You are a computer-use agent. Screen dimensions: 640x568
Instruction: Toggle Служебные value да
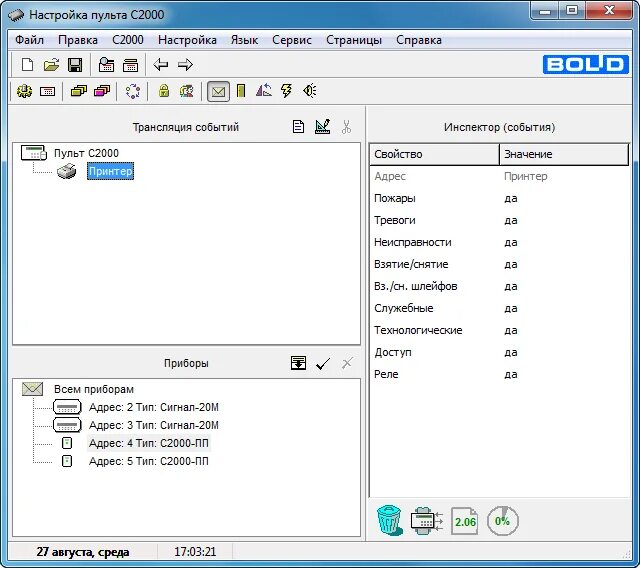(x=511, y=308)
